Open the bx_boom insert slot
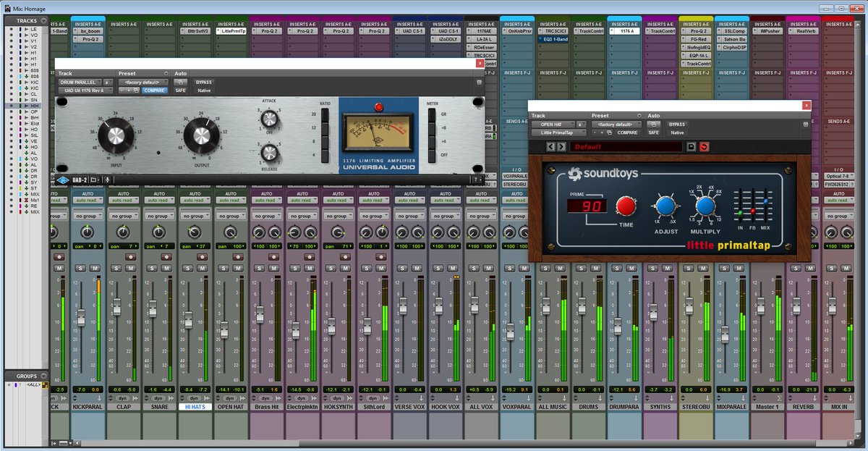Viewport: 868px width, 451px height. tap(88, 31)
